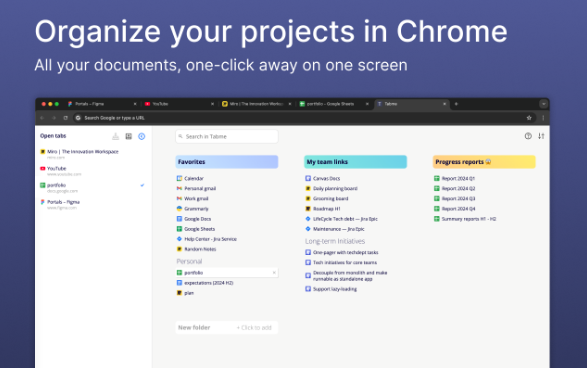Switch to the portfolio – Google Sheets tab
This screenshot has width=587, height=368.
tap(334, 104)
